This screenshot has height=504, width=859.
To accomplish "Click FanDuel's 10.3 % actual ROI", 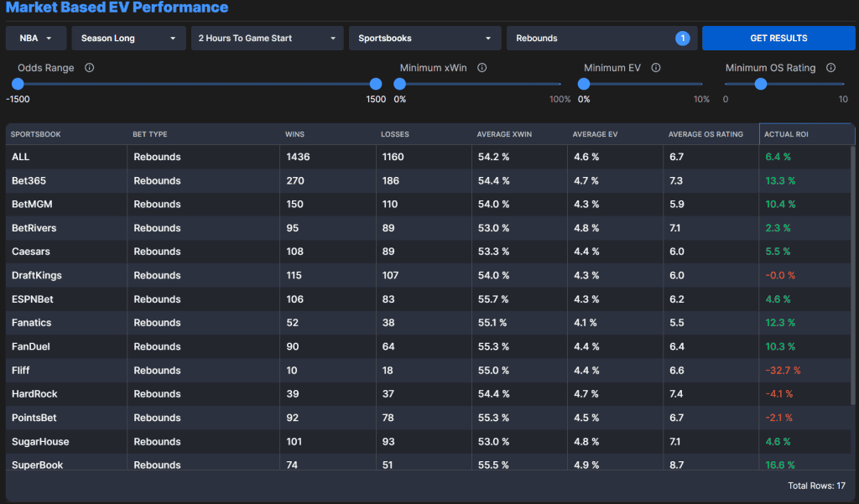I will [x=780, y=347].
